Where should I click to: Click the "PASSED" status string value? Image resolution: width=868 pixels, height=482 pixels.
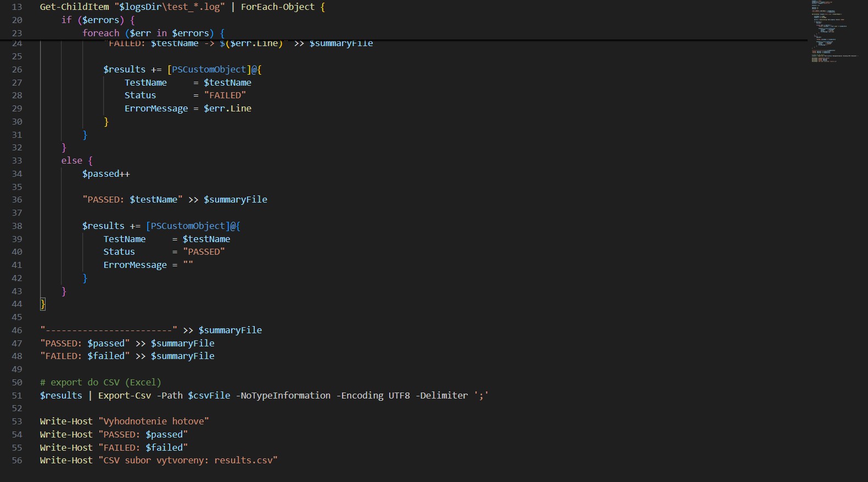coord(204,252)
